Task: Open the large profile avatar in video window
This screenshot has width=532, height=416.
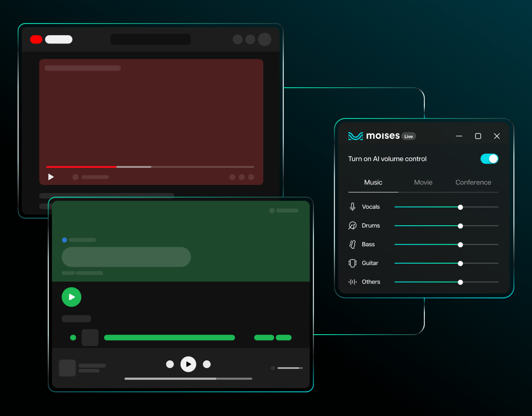Action: pos(264,39)
